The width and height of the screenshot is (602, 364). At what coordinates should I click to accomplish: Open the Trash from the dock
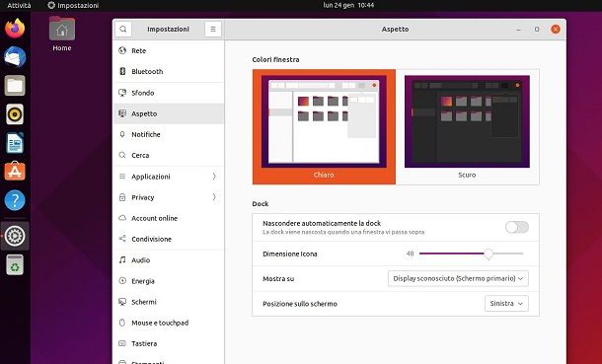pos(15,264)
